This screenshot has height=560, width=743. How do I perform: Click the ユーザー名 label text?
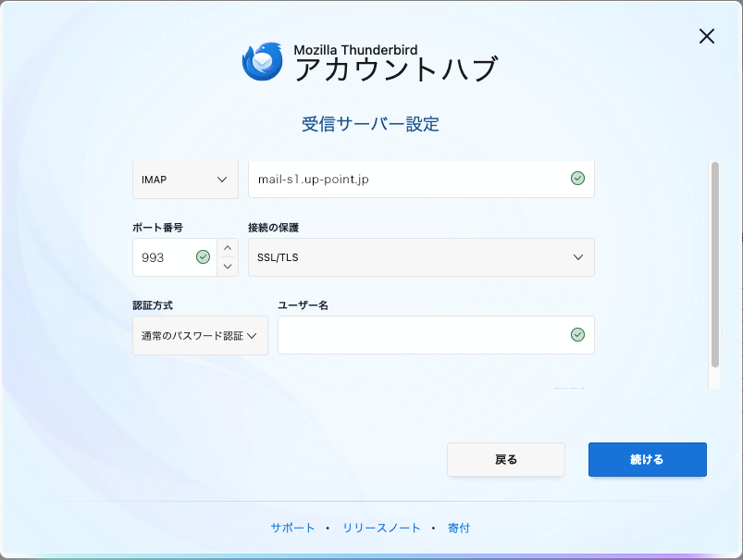(x=303, y=305)
